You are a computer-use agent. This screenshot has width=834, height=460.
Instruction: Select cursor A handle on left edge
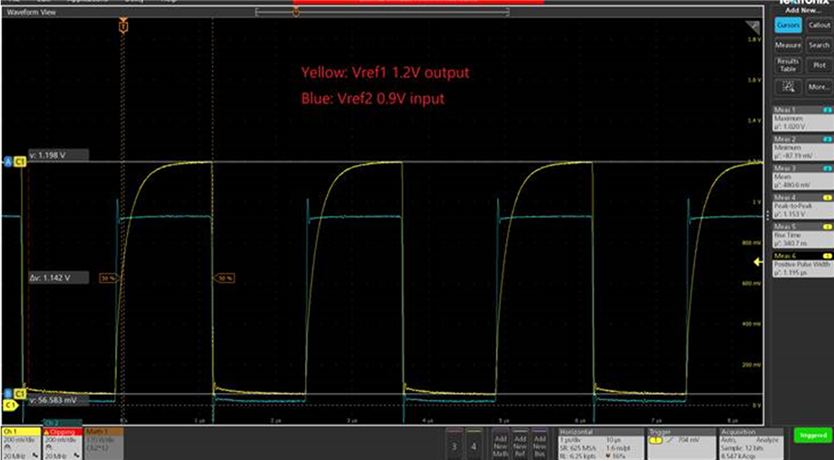[x=8, y=162]
